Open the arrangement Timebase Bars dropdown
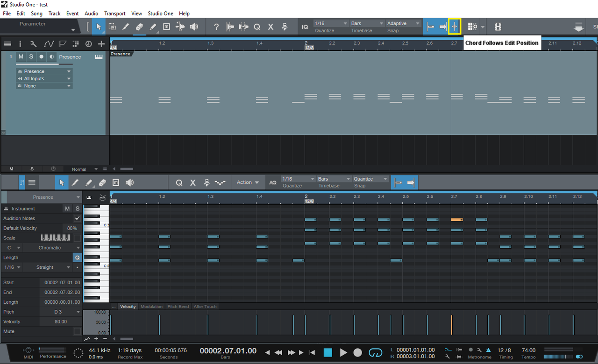Viewport: 598px width, 364px height. coord(368,23)
